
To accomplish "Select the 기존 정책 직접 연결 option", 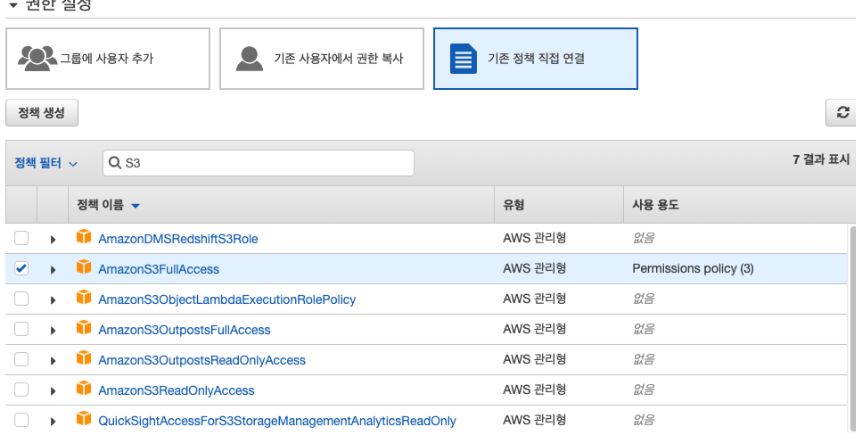I will click(x=535, y=58).
